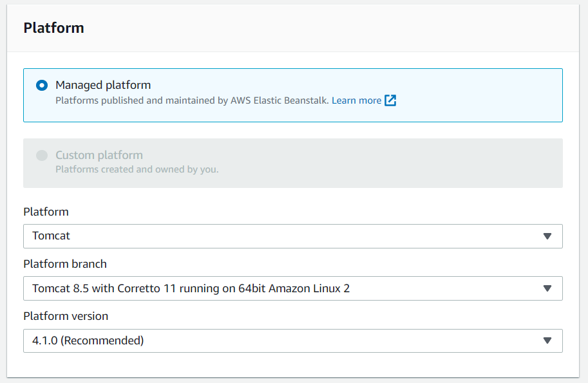
Task: Click the Custom platform label text
Action: tap(99, 155)
